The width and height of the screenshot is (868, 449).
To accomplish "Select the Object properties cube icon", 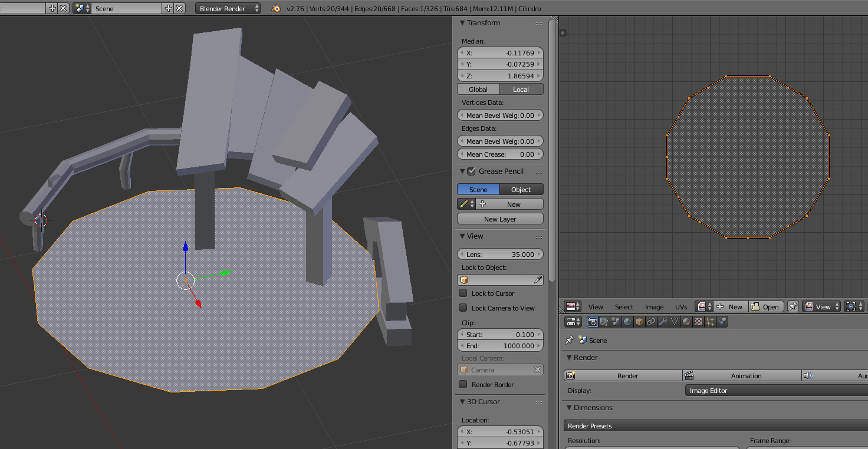I will coord(639,322).
